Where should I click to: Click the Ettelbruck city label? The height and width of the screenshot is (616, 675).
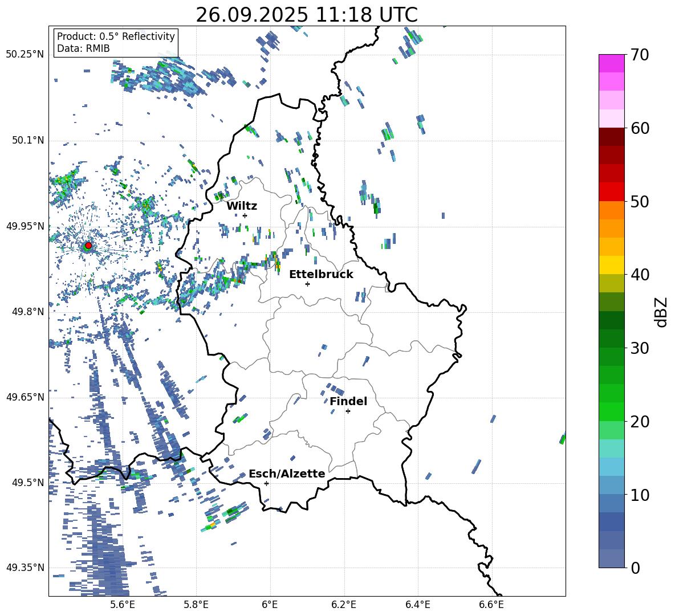(x=321, y=274)
